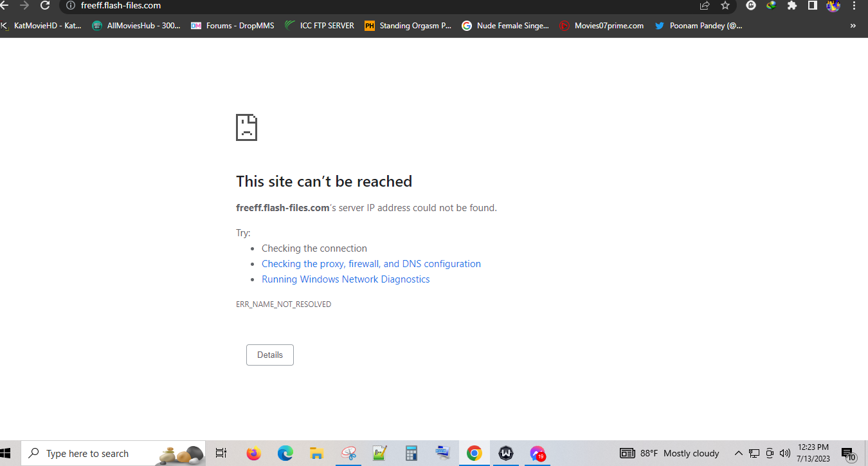Open the Calculator taskbar icon
Viewport: 868px width, 466px height.
(411, 453)
